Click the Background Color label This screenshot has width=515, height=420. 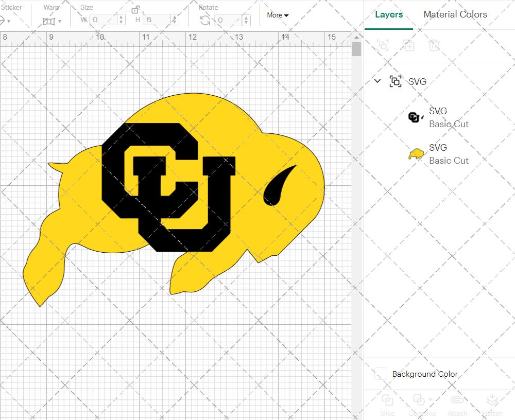pos(425,374)
